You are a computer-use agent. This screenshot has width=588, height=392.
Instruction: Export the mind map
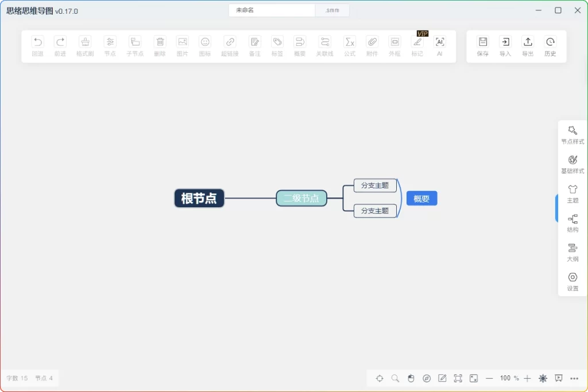528,46
